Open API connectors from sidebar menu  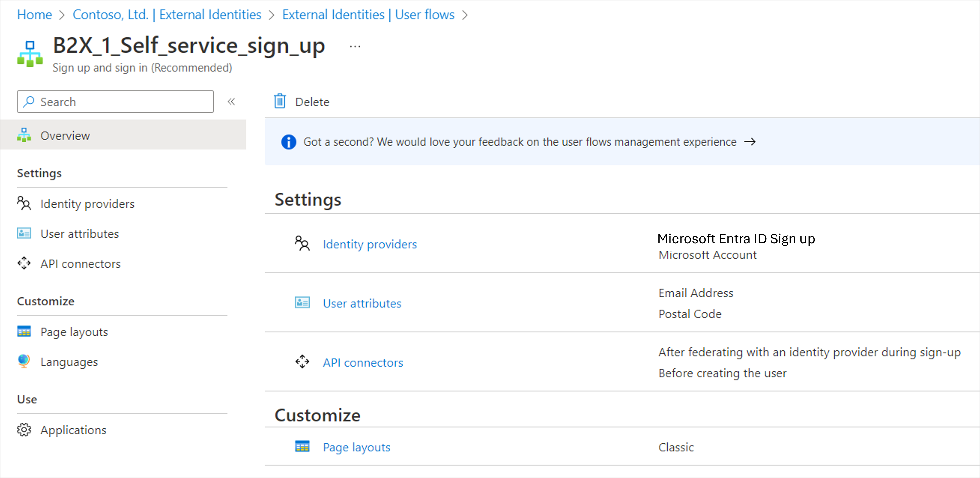click(x=80, y=264)
